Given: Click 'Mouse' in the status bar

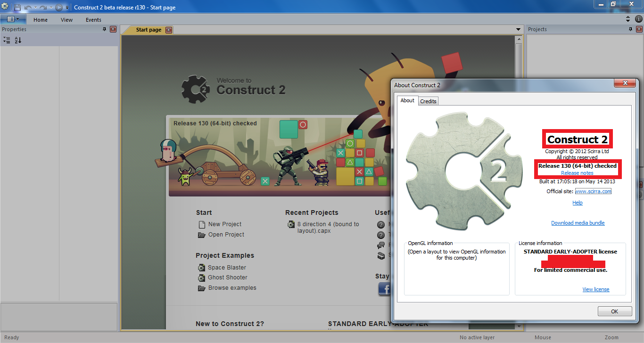Looking at the screenshot, I should [x=543, y=337].
